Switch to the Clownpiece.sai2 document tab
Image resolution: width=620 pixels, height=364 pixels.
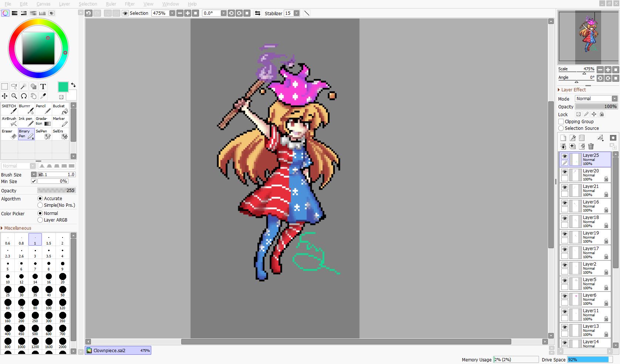[x=118, y=350]
